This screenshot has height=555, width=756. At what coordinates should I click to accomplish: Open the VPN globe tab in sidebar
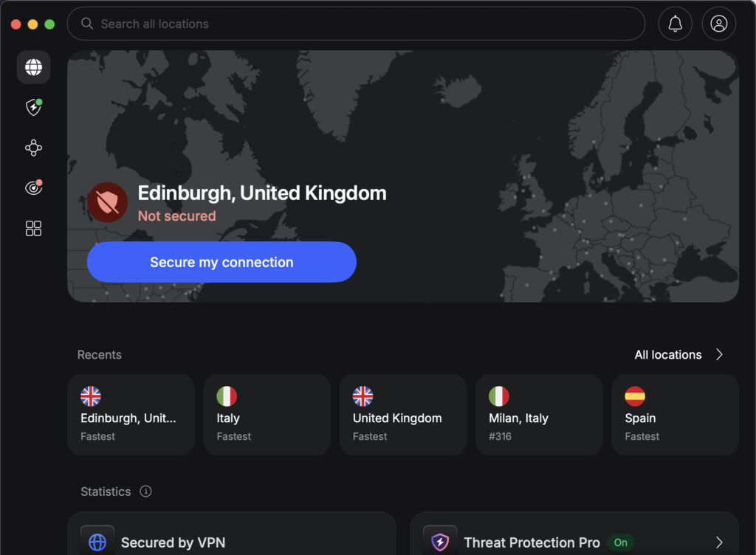pos(33,67)
